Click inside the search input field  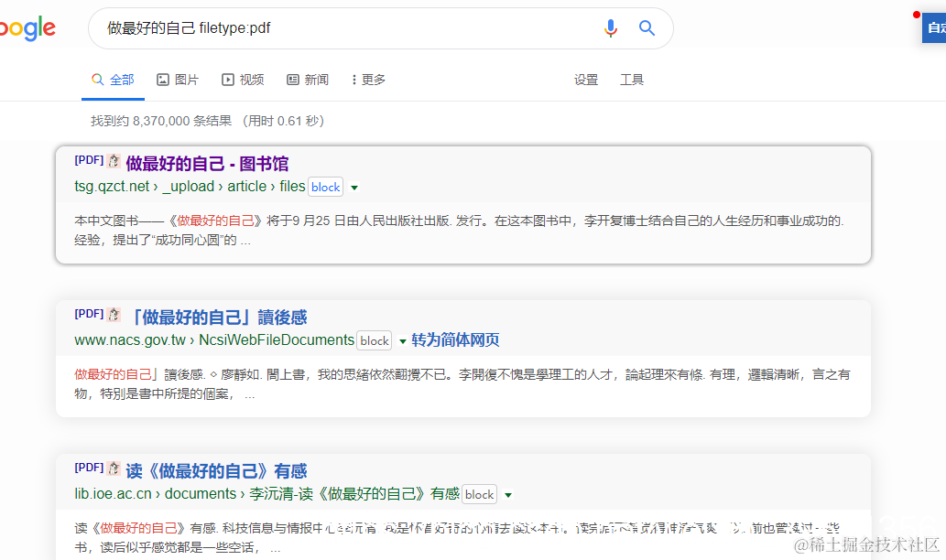click(x=275, y=28)
